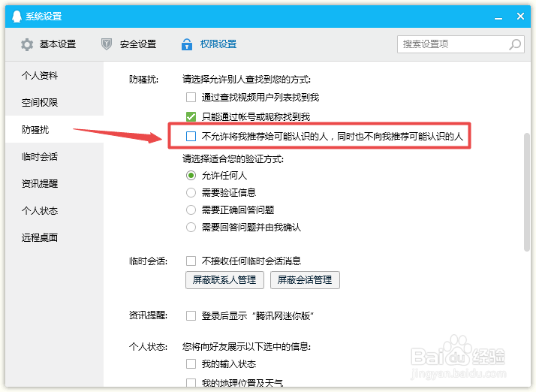The width and height of the screenshot is (536, 392).
Task: Select 需要回答问题并由我确认 radio button
Action: (x=191, y=227)
